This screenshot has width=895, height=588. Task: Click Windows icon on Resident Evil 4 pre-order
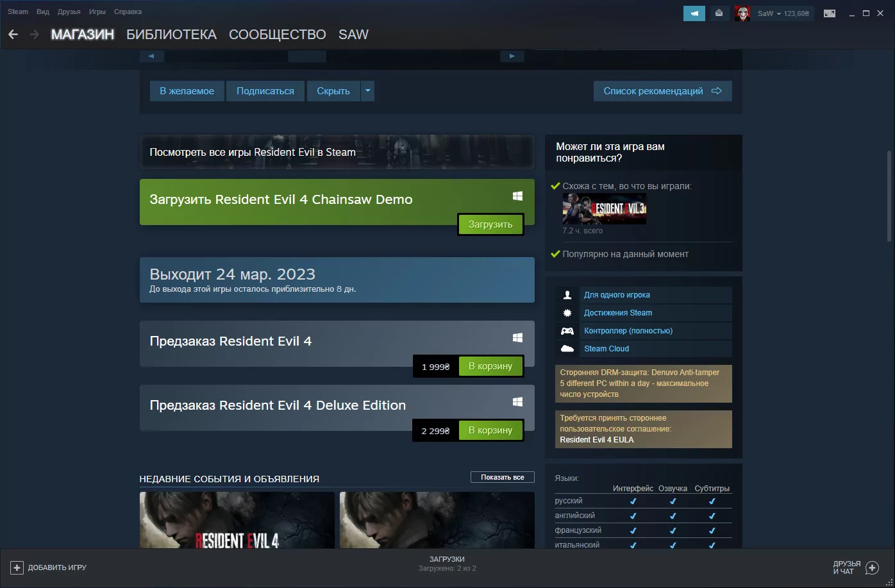[x=517, y=337]
